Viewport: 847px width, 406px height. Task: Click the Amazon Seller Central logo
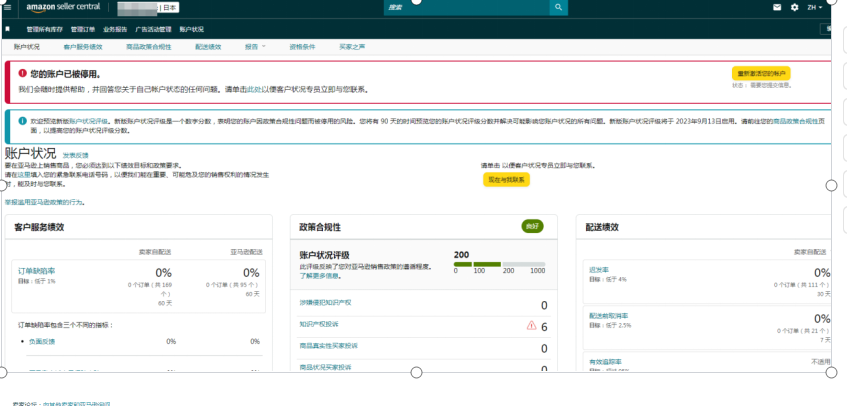coord(63,7)
